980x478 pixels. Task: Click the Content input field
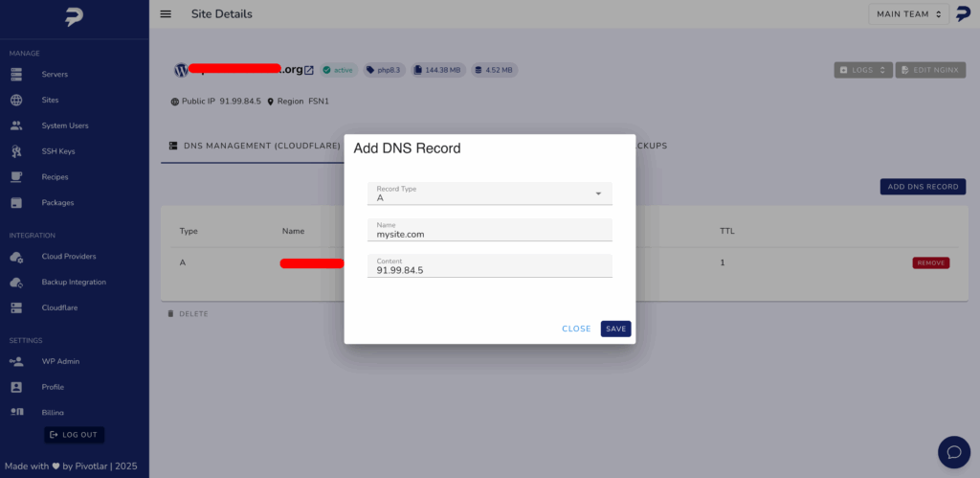489,266
